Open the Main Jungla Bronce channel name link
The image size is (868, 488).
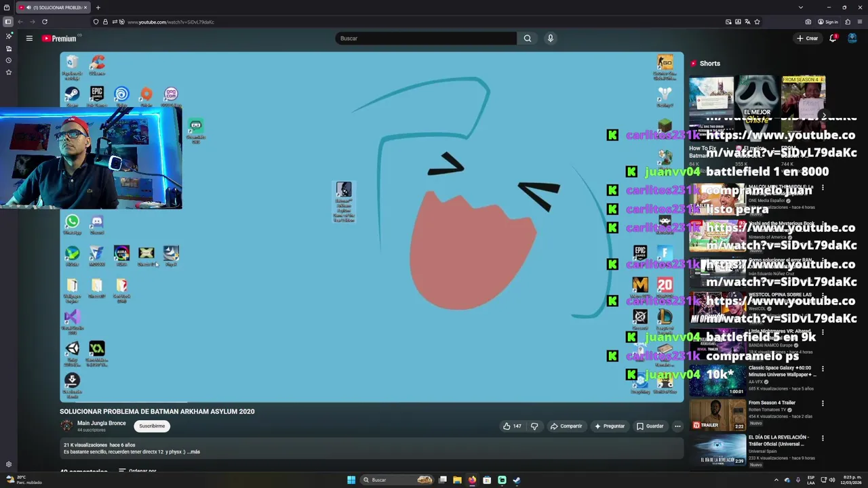click(x=102, y=423)
